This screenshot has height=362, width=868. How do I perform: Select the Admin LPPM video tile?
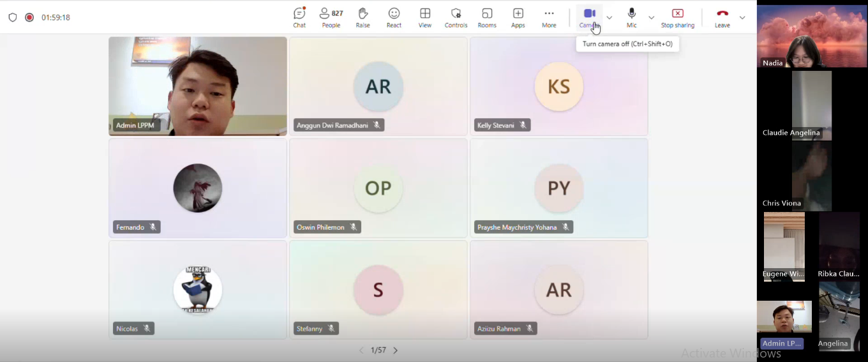point(197,86)
